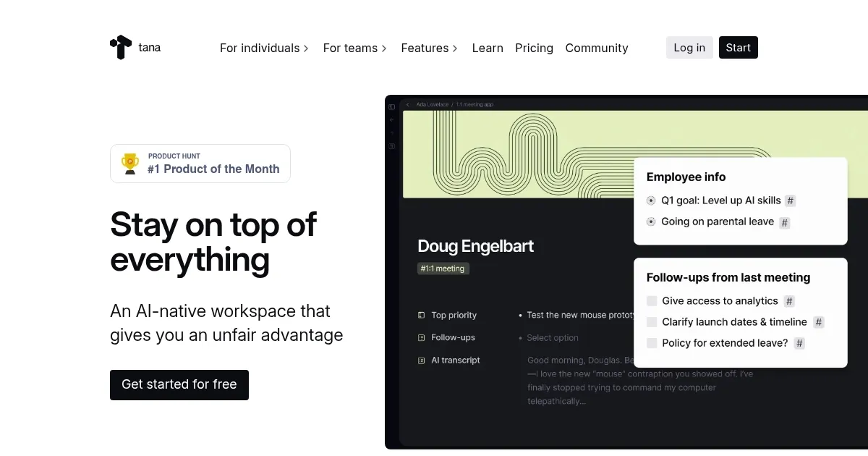Click the AI transcript field icon
Screen dimensions: 868x456
point(421,360)
